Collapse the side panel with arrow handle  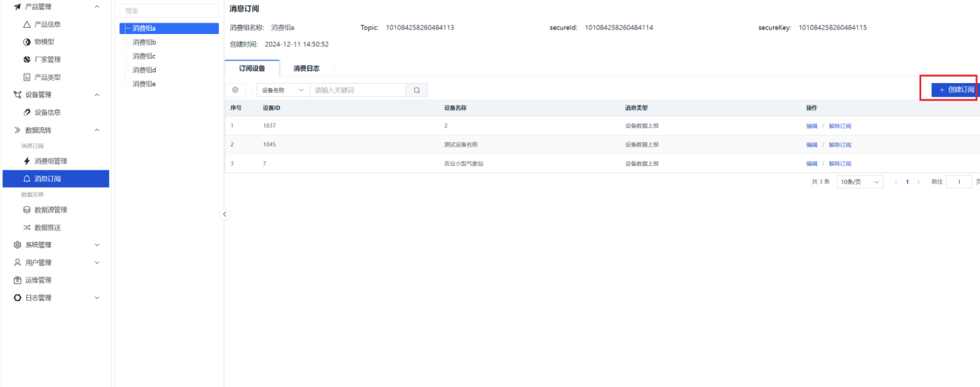[226, 214]
